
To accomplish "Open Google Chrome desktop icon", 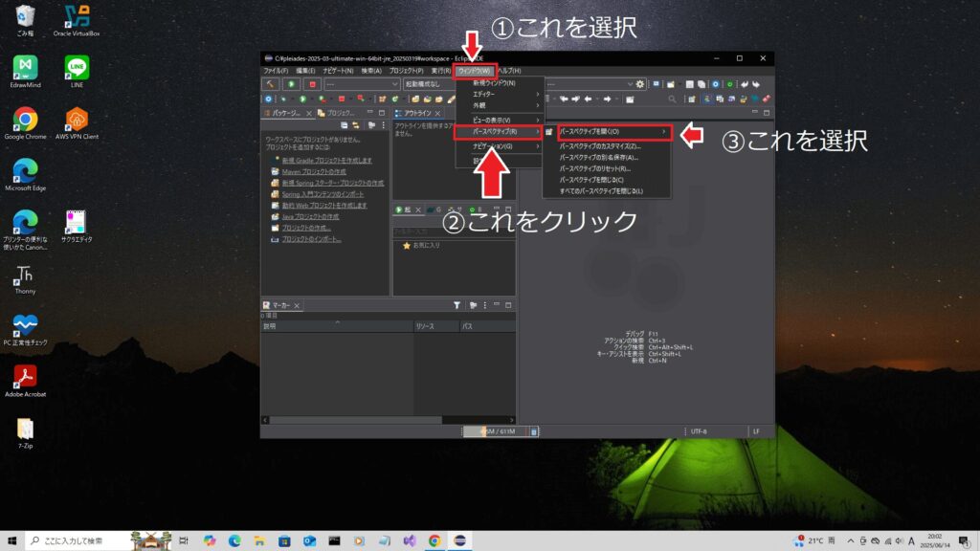I will point(25,123).
